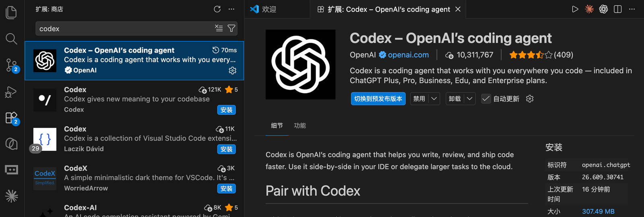Click the version number 26.609.30741
Viewport: 644px width, 217px height.
click(603, 177)
